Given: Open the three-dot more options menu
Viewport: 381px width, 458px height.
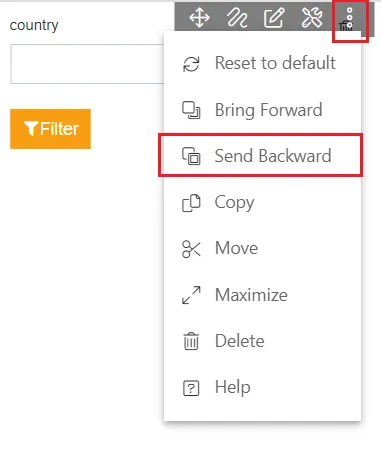Looking at the screenshot, I should click(349, 18).
